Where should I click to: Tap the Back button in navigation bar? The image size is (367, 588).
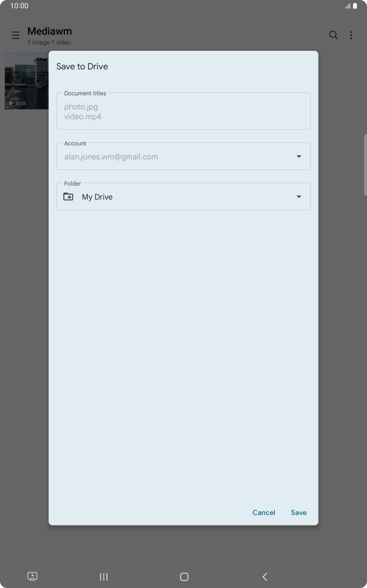(265, 576)
